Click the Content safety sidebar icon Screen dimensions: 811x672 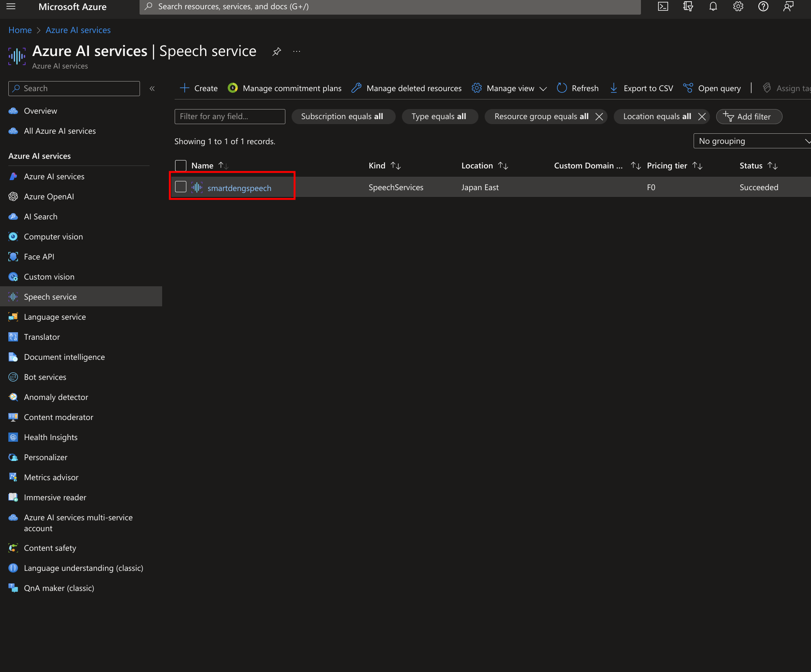[x=13, y=548]
